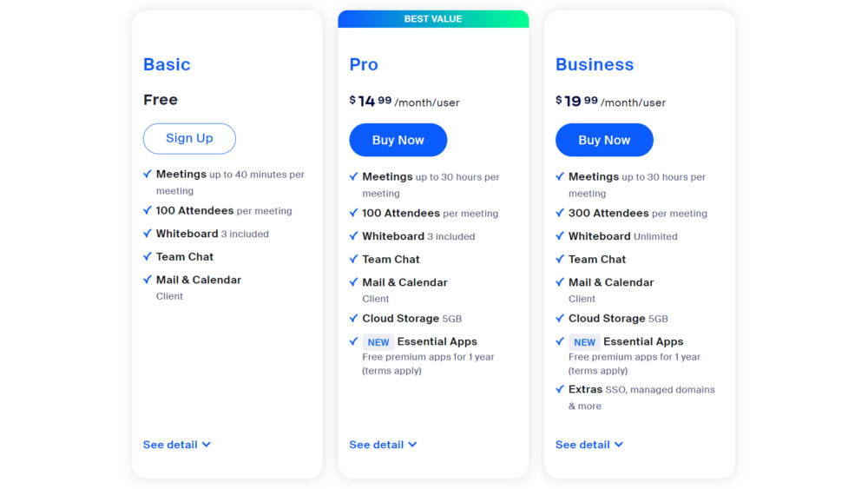Click checkmark next to Basic Team Chat
The height and width of the screenshot is (489, 868).
[x=148, y=256]
